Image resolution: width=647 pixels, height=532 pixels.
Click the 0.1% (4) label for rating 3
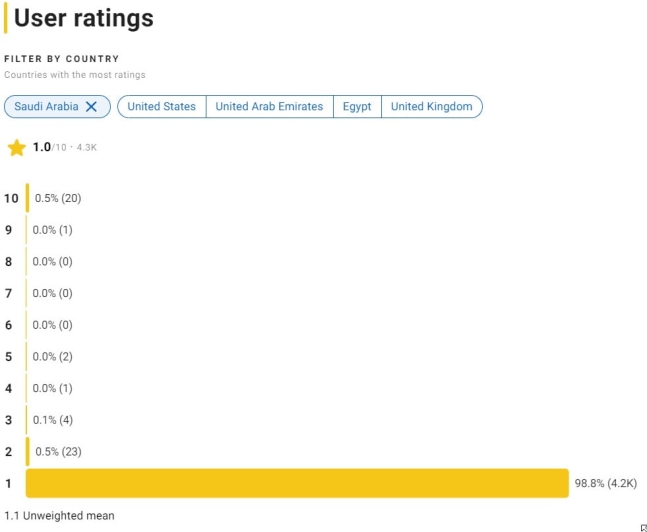pyautogui.click(x=52, y=420)
